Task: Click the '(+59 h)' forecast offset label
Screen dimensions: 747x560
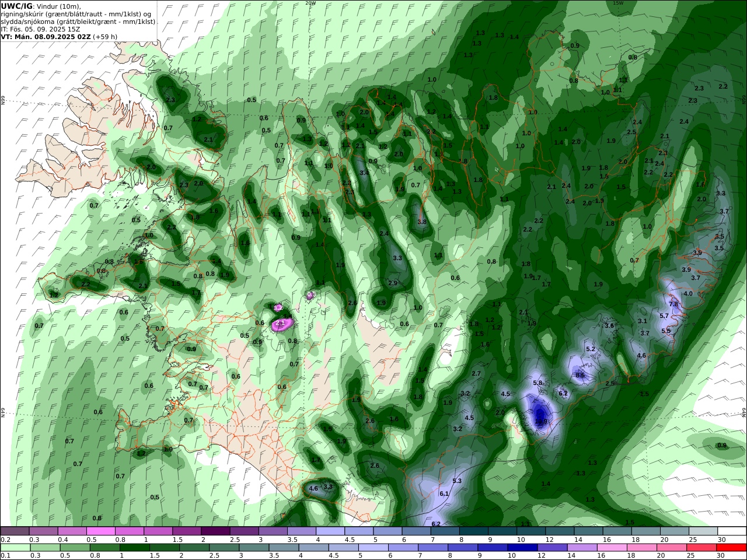Action: coord(105,36)
